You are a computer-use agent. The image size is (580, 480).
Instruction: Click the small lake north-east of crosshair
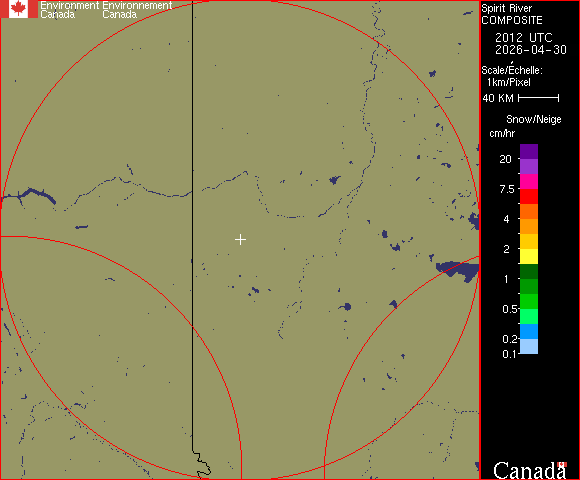click(x=335, y=180)
